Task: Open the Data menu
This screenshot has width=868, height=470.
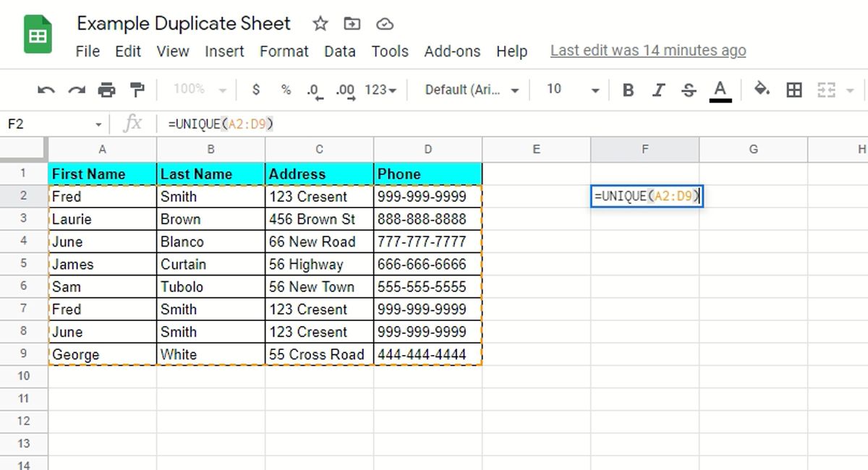Action: (340, 51)
